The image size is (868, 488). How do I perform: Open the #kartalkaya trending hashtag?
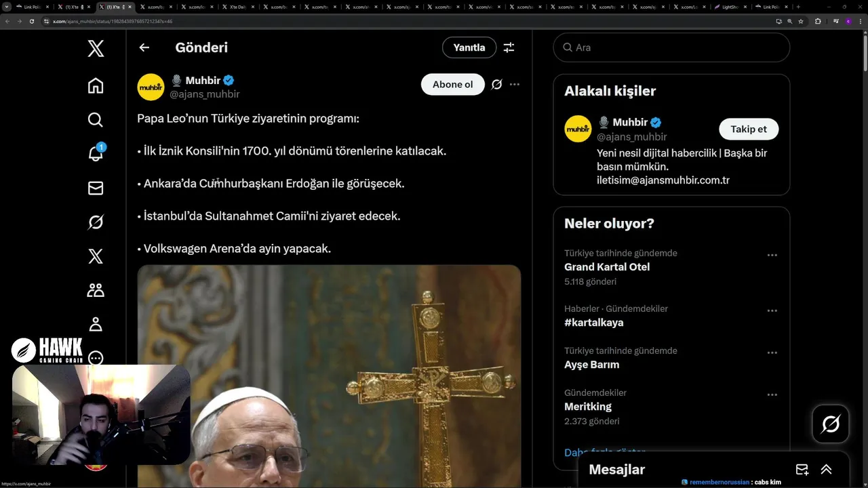click(x=594, y=323)
